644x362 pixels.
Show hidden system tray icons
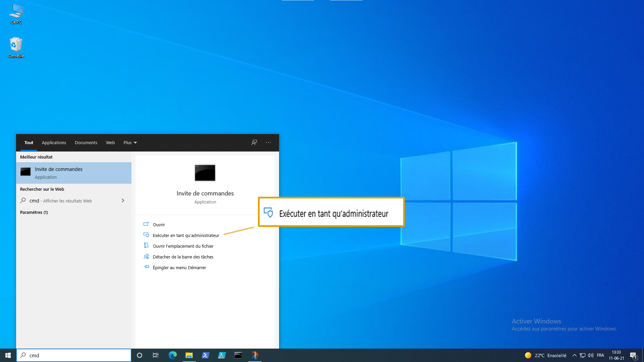click(574, 355)
